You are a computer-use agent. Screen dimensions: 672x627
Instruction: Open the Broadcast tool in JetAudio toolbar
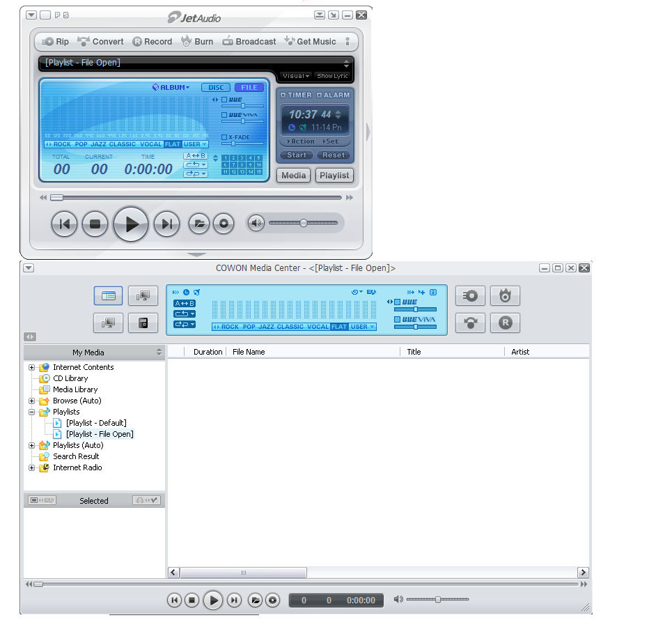249,42
